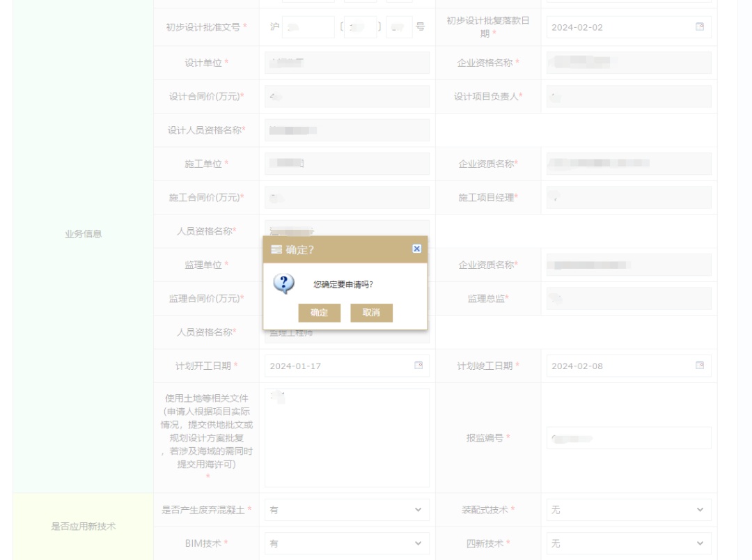Click the 施工单位 text field
Screen dimensions: 752x560
click(347, 164)
